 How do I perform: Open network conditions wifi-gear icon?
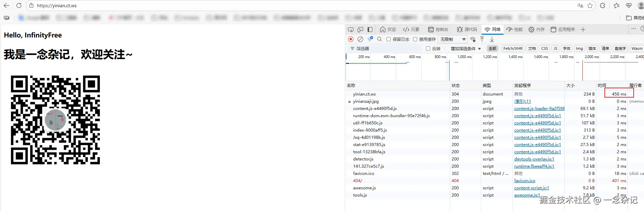tap(473, 39)
